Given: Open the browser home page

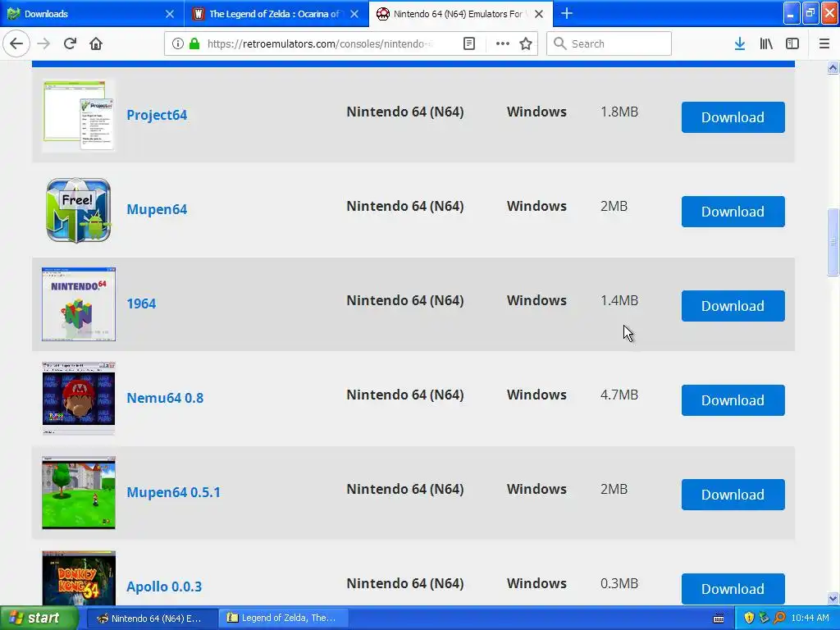Looking at the screenshot, I should tap(96, 43).
